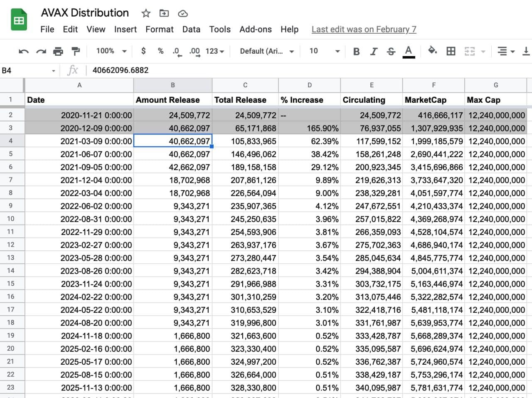Screen dimensions: 532x398
Task: Open the Edit menu
Action: tap(70, 29)
